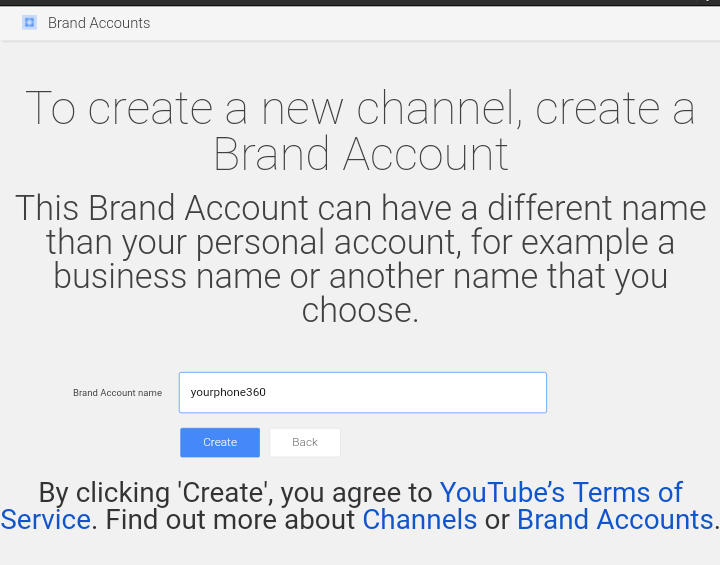The image size is (720, 565).
Task: Click the Back button
Action: tap(305, 442)
